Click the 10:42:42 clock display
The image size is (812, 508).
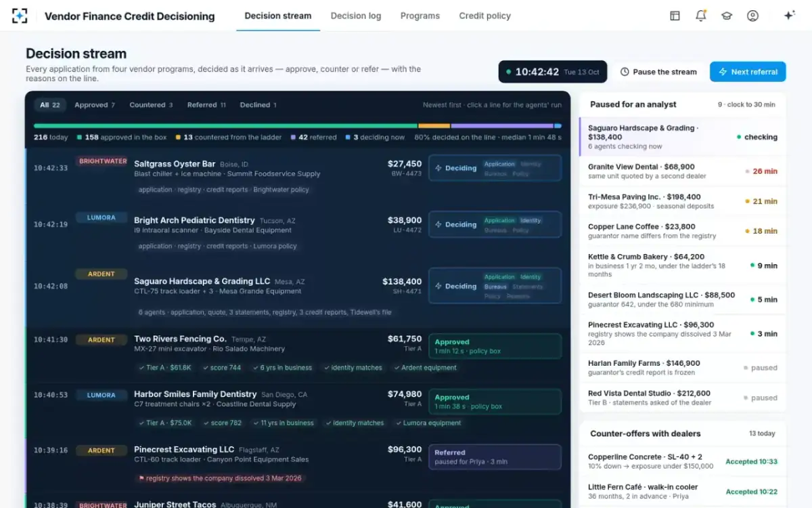pos(553,72)
